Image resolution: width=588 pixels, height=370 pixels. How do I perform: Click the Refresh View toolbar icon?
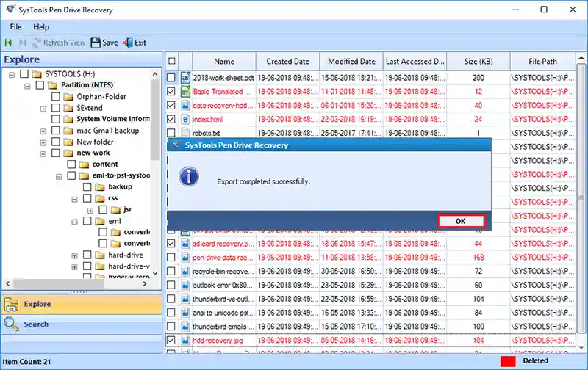coord(36,43)
